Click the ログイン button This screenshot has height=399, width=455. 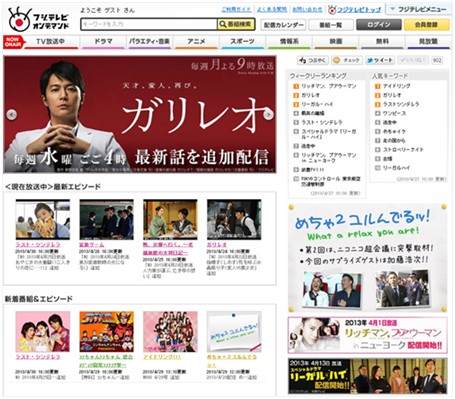tap(378, 25)
